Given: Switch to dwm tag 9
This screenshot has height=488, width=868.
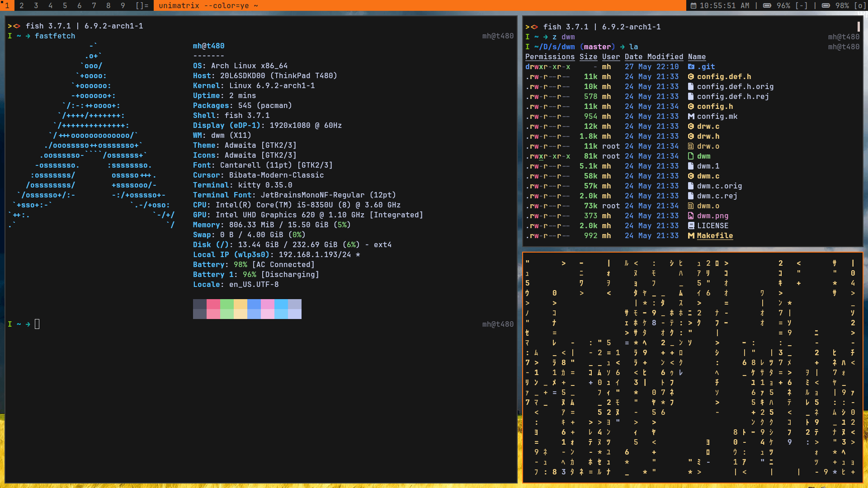Looking at the screenshot, I should pyautogui.click(x=123, y=5).
